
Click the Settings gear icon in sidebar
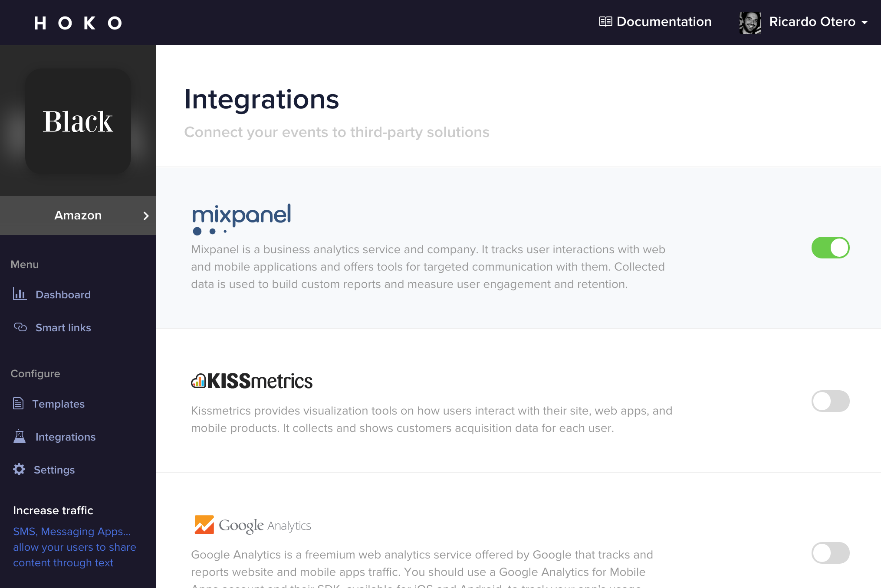click(x=20, y=469)
